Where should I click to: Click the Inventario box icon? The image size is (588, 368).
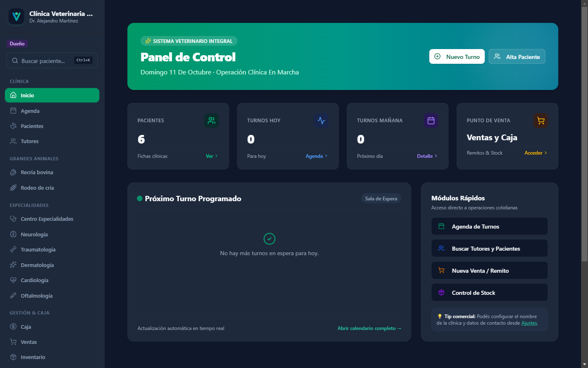tap(13, 357)
